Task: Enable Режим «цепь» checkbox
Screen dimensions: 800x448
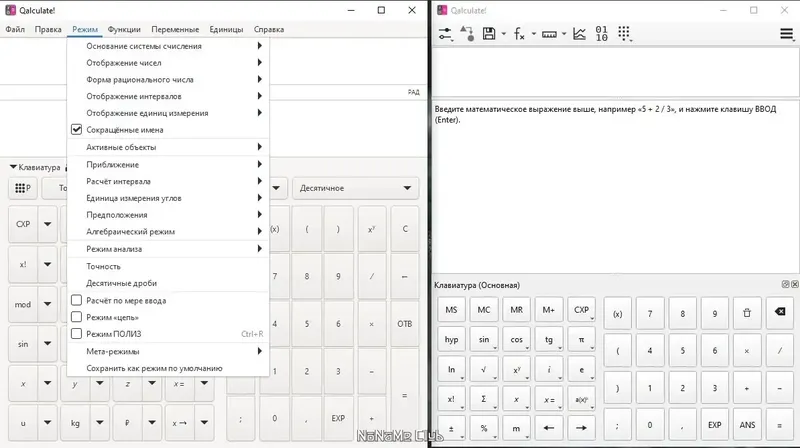Action: point(77,317)
